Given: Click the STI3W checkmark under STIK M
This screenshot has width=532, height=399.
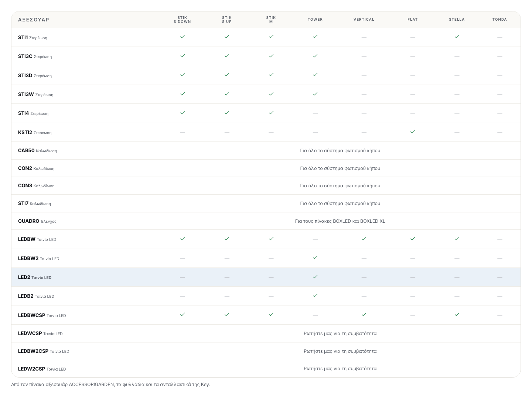Looking at the screenshot, I should [271, 94].
